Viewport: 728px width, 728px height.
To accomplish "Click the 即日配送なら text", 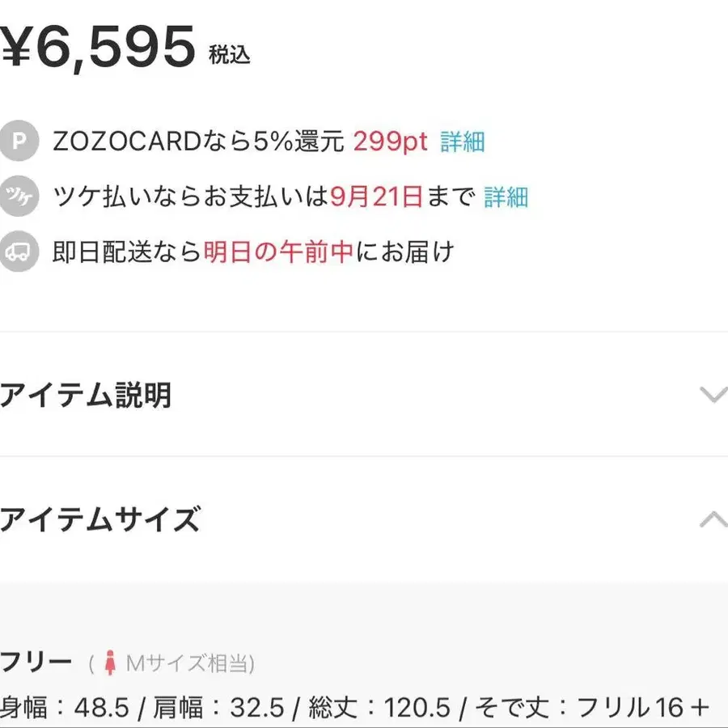I will 126,252.
